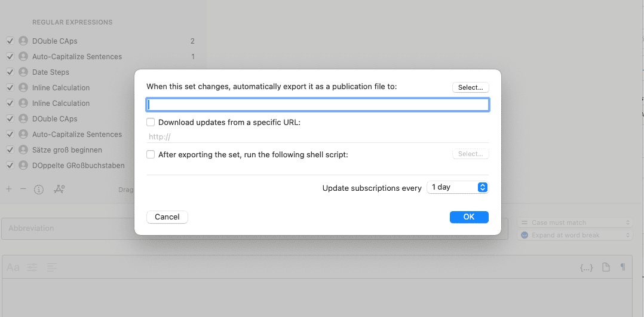Screen dimensions: 644x317
Task: Select the Sätze groß beginnen set
Action: click(x=67, y=150)
